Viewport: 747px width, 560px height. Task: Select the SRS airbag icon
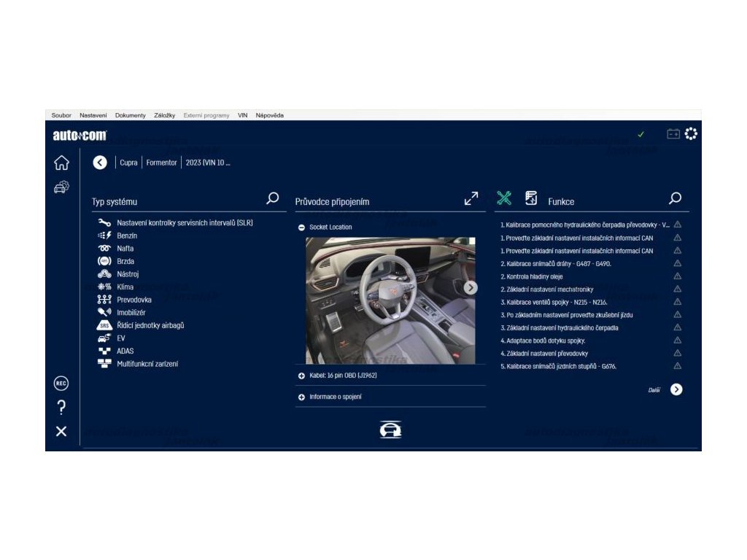pyautogui.click(x=104, y=325)
